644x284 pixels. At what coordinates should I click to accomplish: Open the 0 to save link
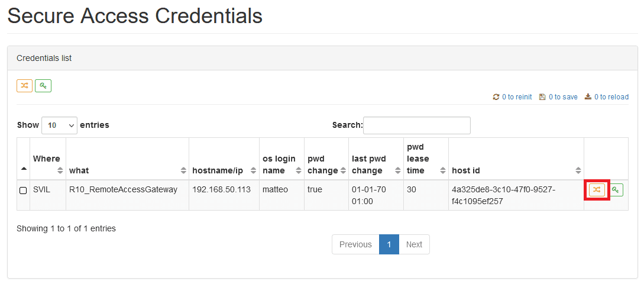563,97
